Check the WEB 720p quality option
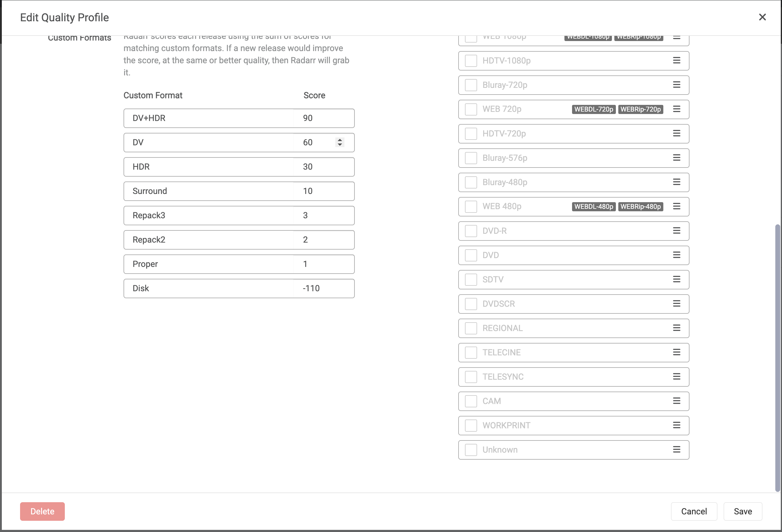 coord(470,109)
